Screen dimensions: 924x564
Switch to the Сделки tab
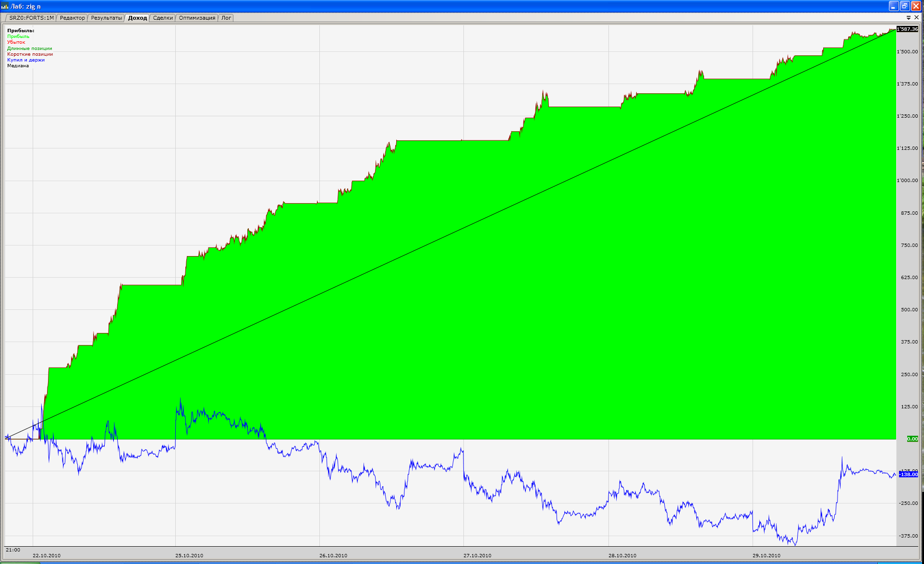163,18
